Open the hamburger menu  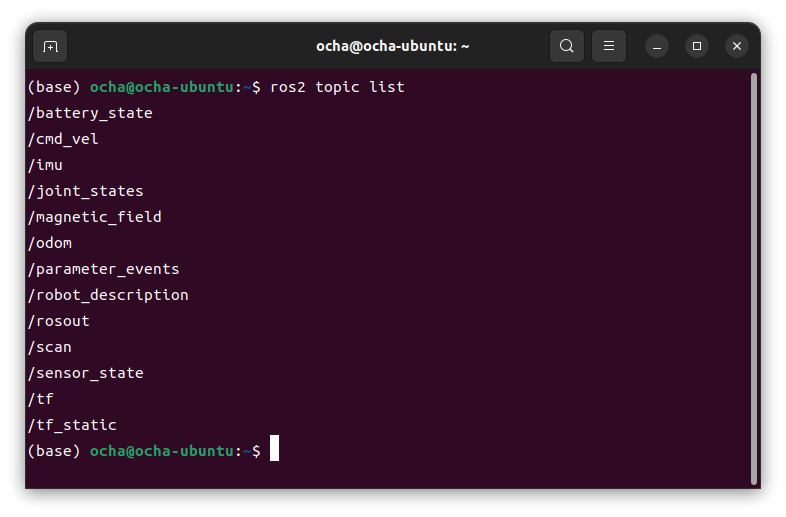pyautogui.click(x=608, y=46)
